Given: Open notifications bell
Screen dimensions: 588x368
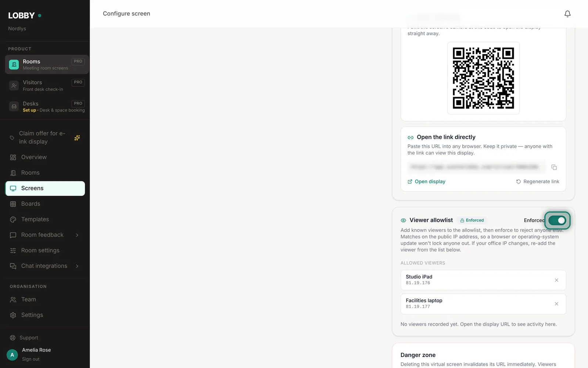Looking at the screenshot, I should [x=567, y=14].
